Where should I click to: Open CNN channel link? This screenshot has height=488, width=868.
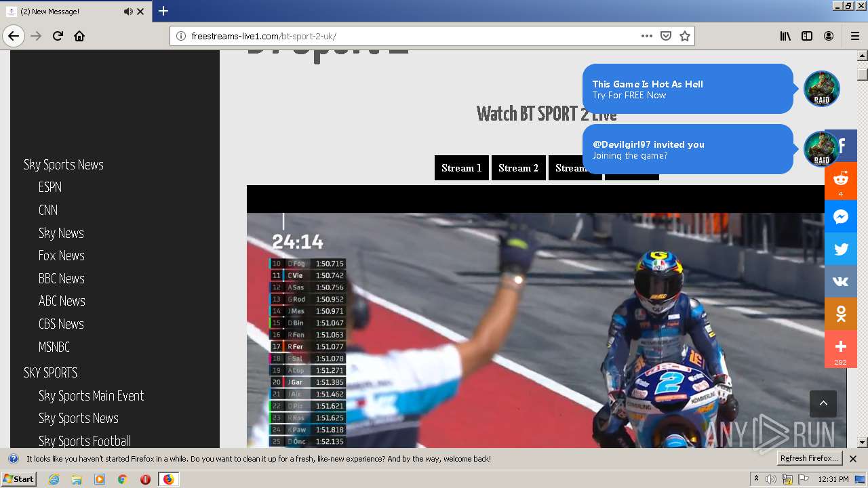pos(48,210)
